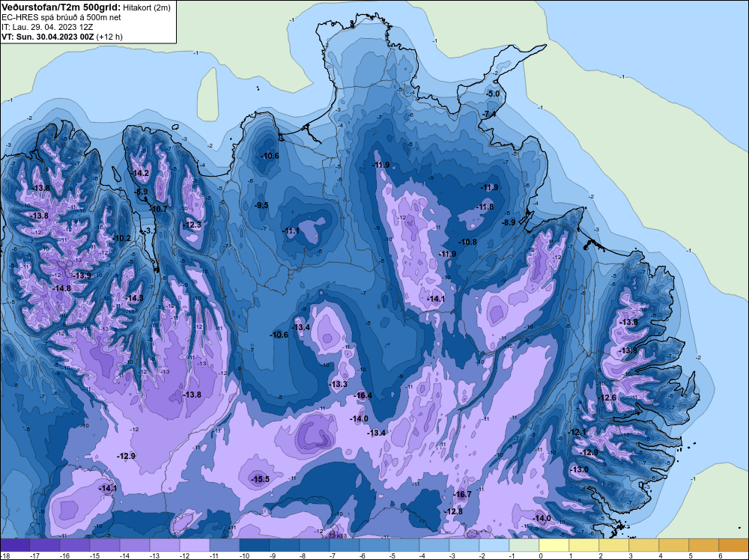
Task: Click the -14.8 temperature value
Action: (62, 288)
